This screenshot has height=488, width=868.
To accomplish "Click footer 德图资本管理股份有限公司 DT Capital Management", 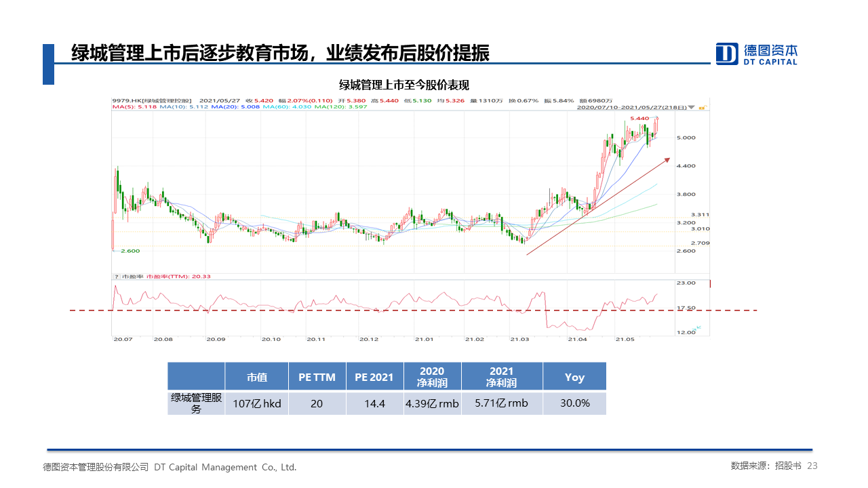I will (170, 467).
